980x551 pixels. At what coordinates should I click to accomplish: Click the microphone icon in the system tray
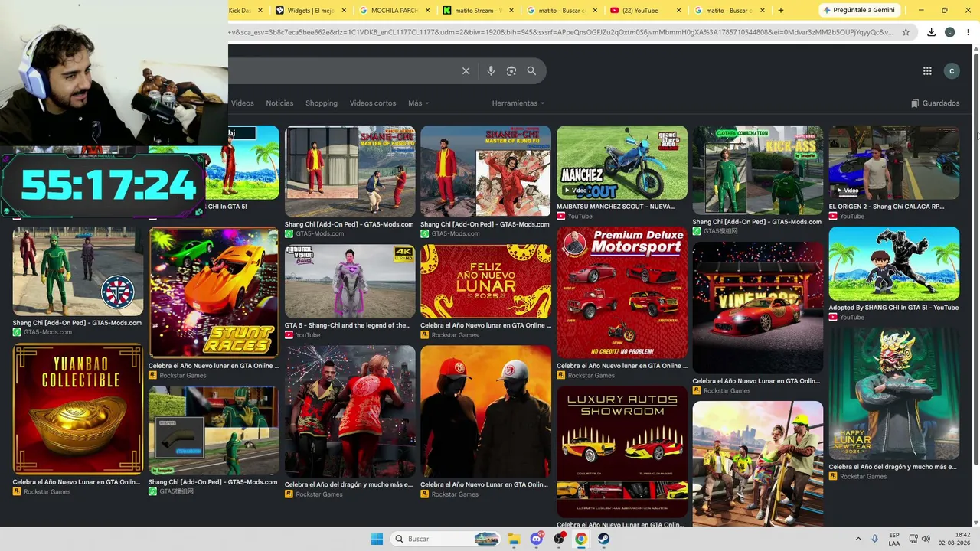pyautogui.click(x=874, y=539)
